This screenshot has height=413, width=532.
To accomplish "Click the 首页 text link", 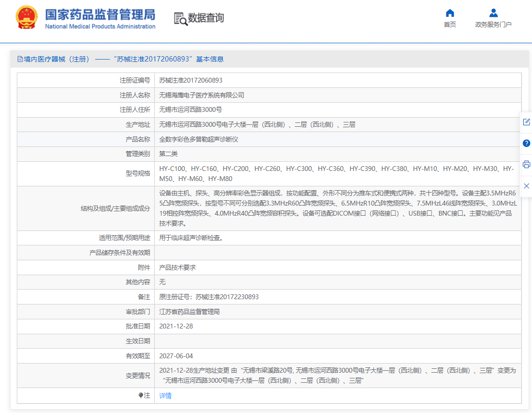I will 450,25.
